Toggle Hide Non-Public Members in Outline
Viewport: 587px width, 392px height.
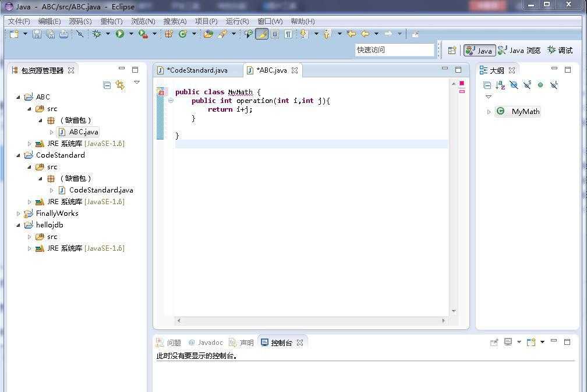tap(540, 85)
